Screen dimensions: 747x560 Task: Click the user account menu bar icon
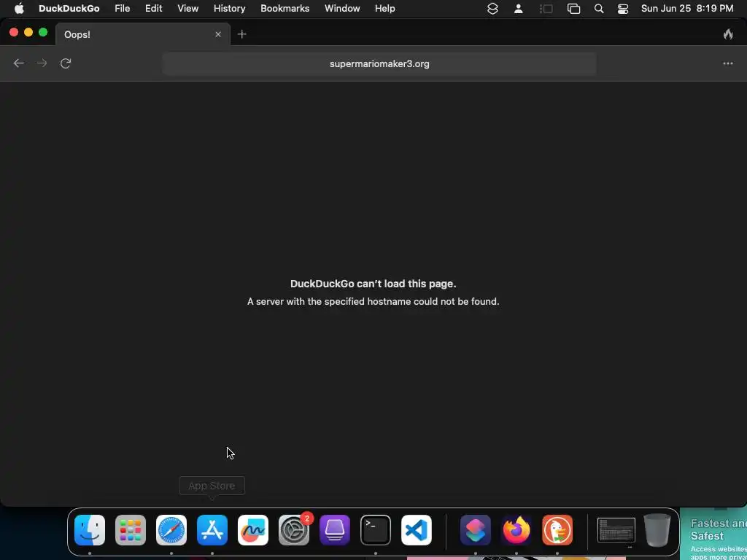(519, 9)
